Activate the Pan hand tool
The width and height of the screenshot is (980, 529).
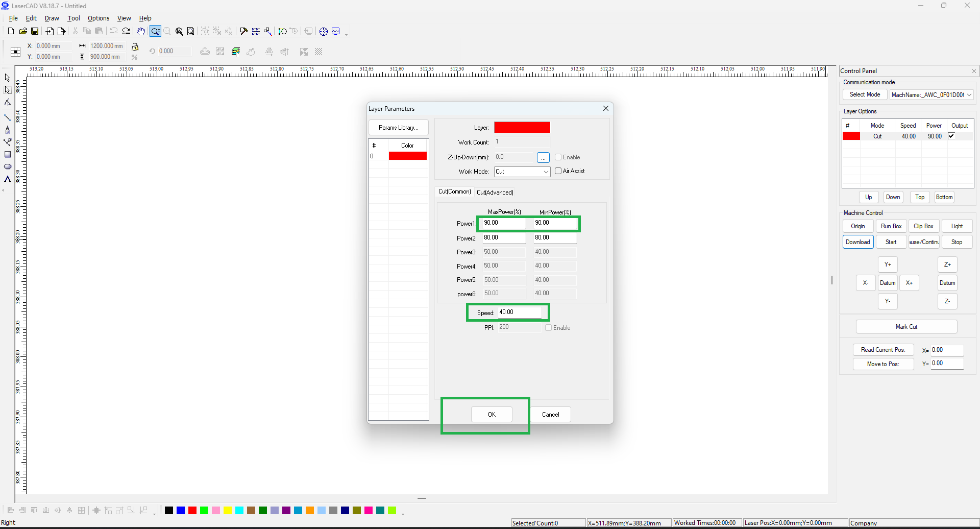click(x=141, y=32)
